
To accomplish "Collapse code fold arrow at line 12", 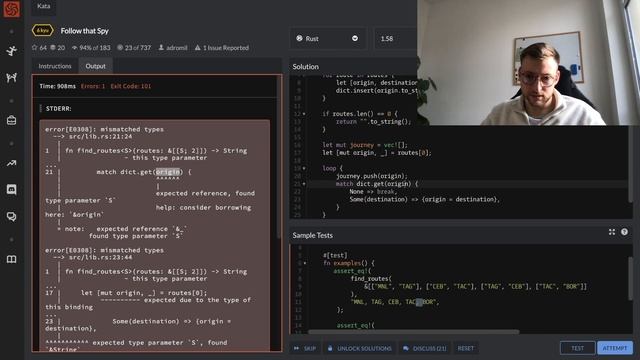I will pos(304,114).
